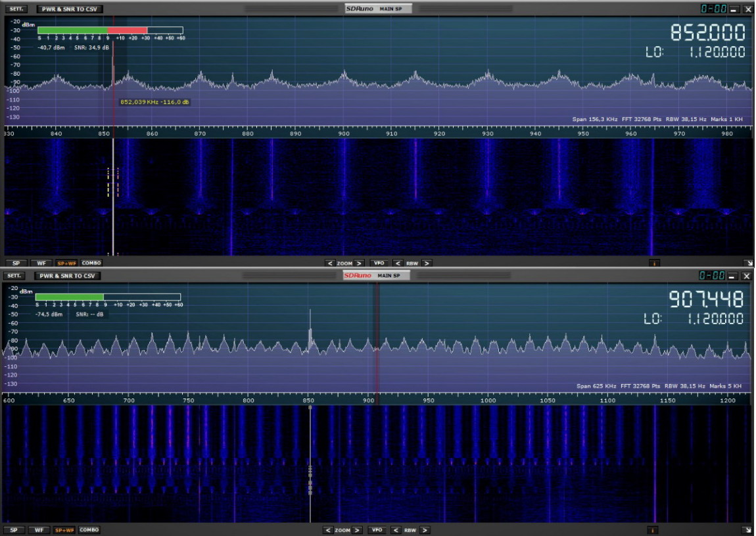Screen dimensions: 756x536
Task: Click the '-40,7 dBm' power reading
Action: click(x=51, y=47)
